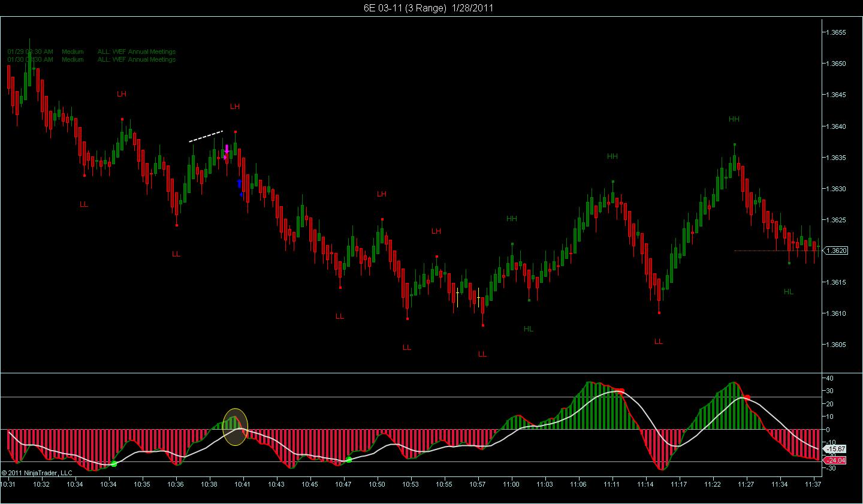Select the boxed 1.3620 current price marker
The width and height of the screenshot is (863, 504).
[836, 251]
